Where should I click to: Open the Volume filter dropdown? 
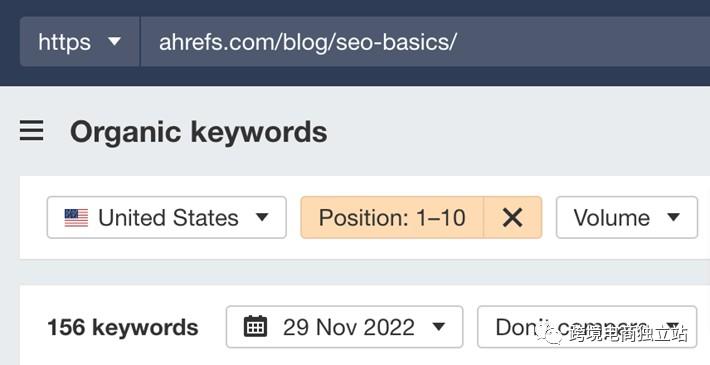point(627,217)
